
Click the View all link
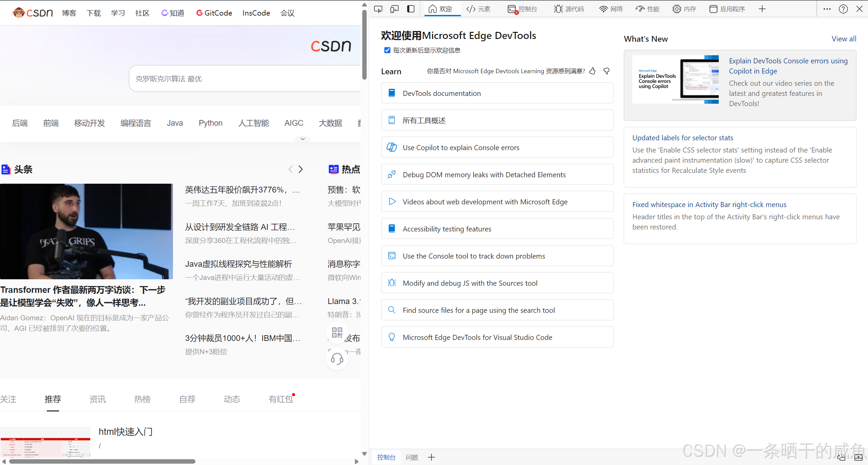[844, 39]
